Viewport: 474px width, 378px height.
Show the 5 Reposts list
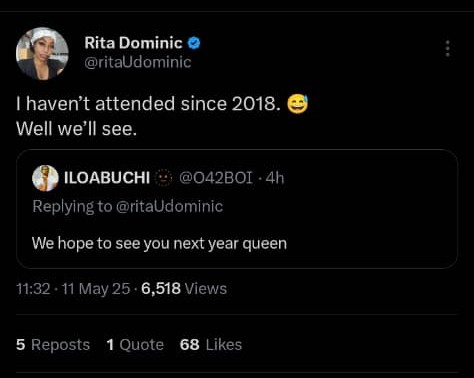coord(53,345)
